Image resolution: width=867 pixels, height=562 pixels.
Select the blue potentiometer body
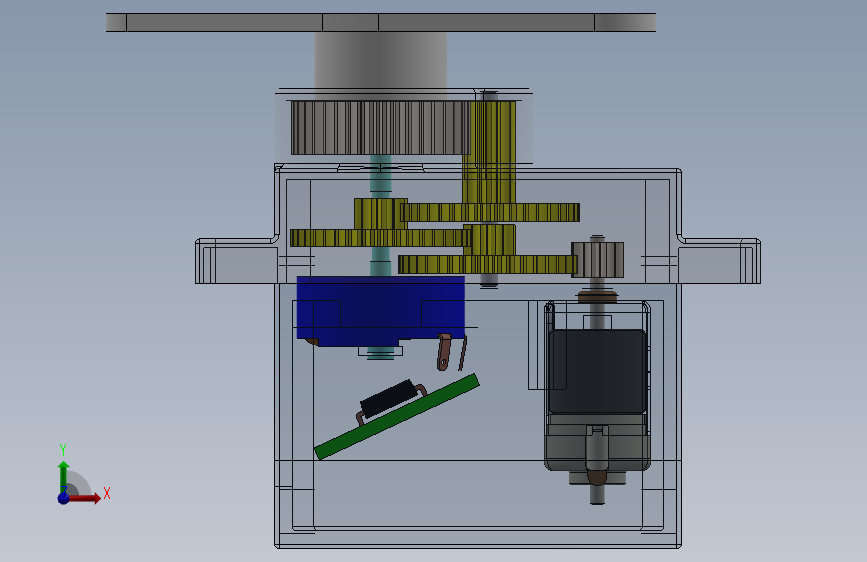380,309
